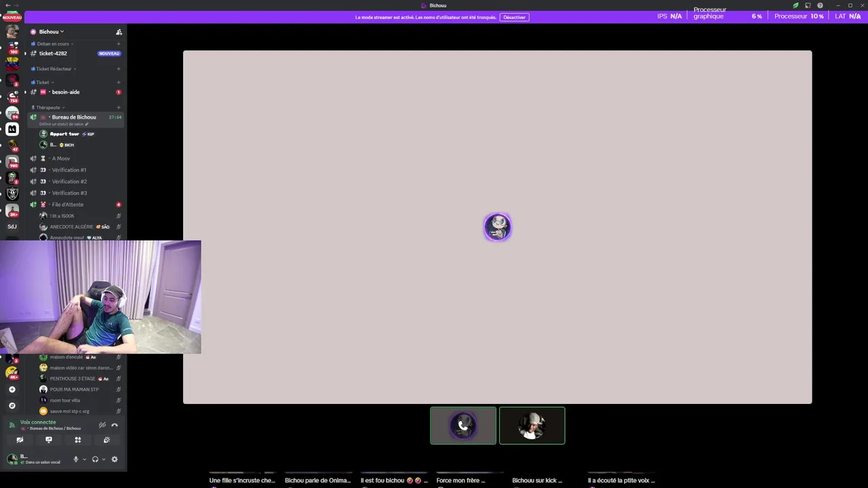Open user settings gear icon
868x488 pixels.
pyautogui.click(x=115, y=460)
